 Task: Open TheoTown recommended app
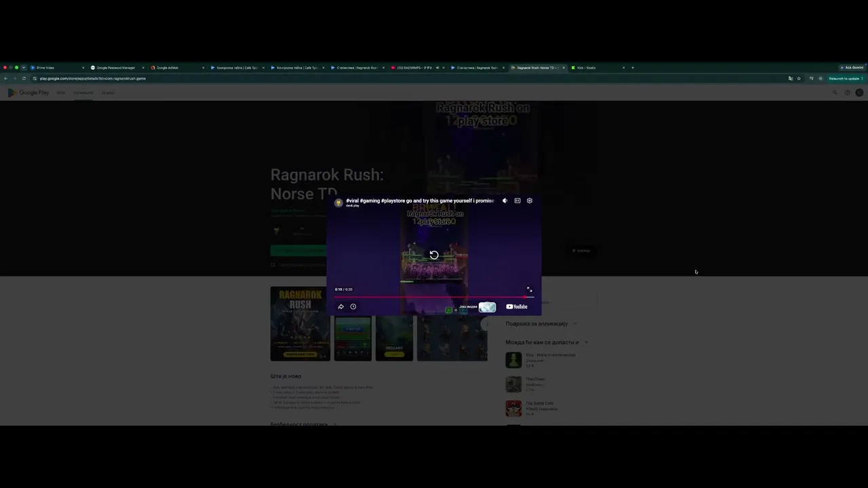(526, 384)
